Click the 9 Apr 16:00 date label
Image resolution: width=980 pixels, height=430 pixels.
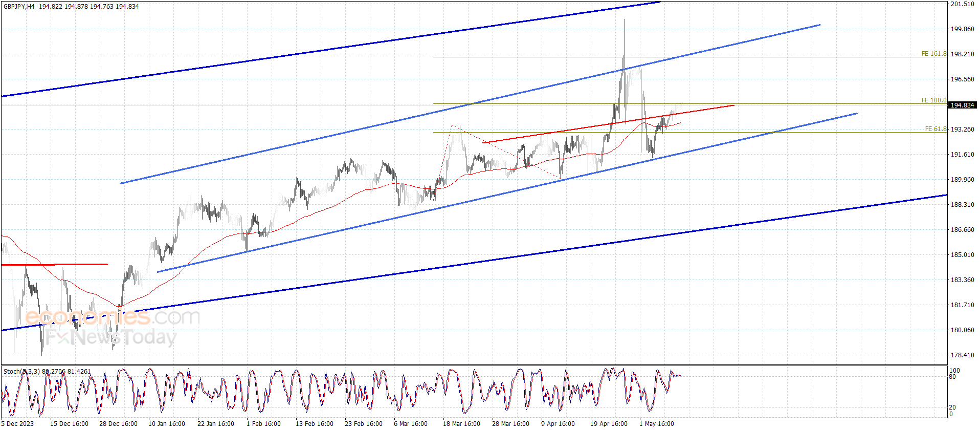tap(558, 424)
